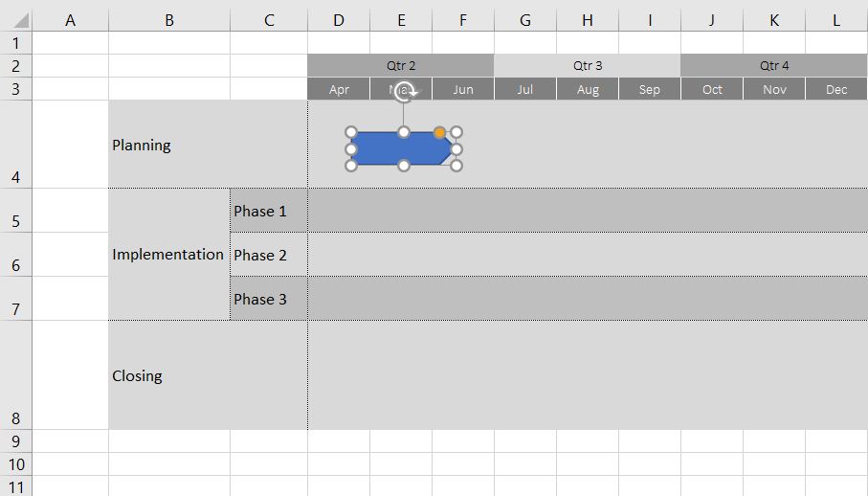Select column G header
Viewport: 868px width, 496px height.
pyautogui.click(x=525, y=20)
